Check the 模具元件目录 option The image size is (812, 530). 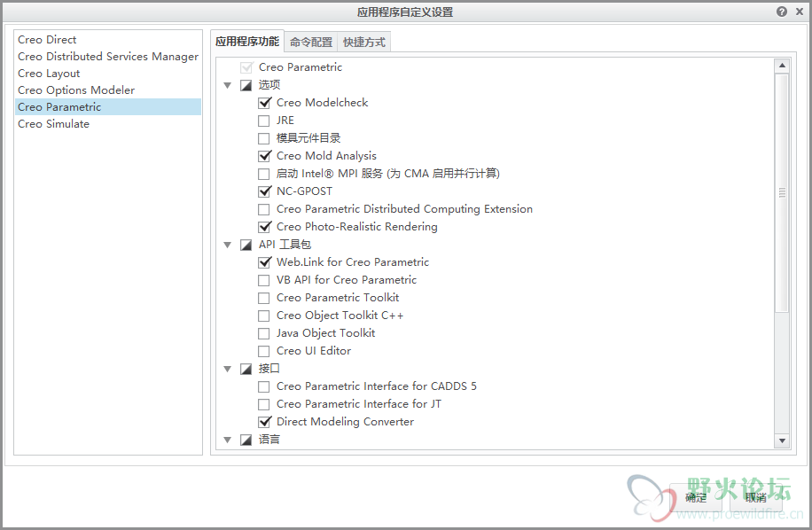click(264, 138)
